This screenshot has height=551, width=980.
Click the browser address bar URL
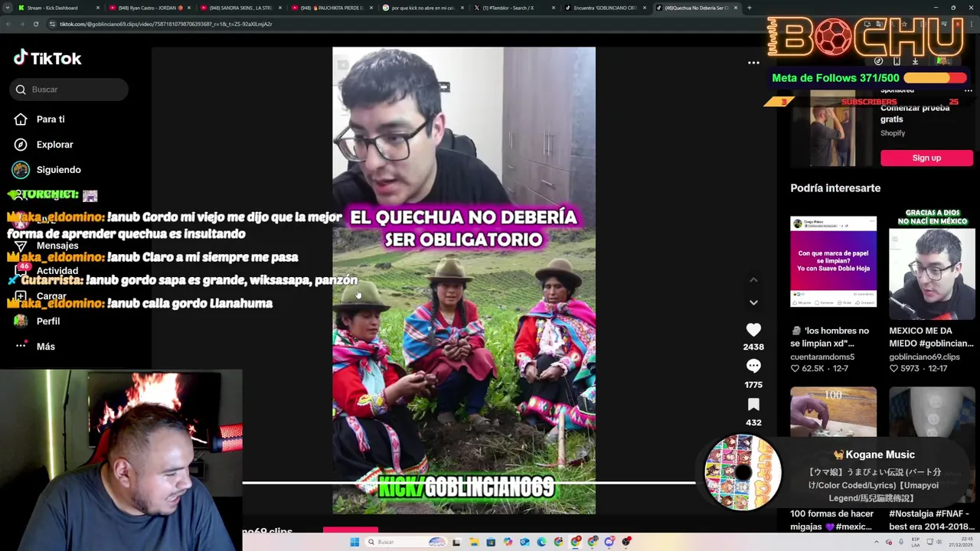point(165,24)
